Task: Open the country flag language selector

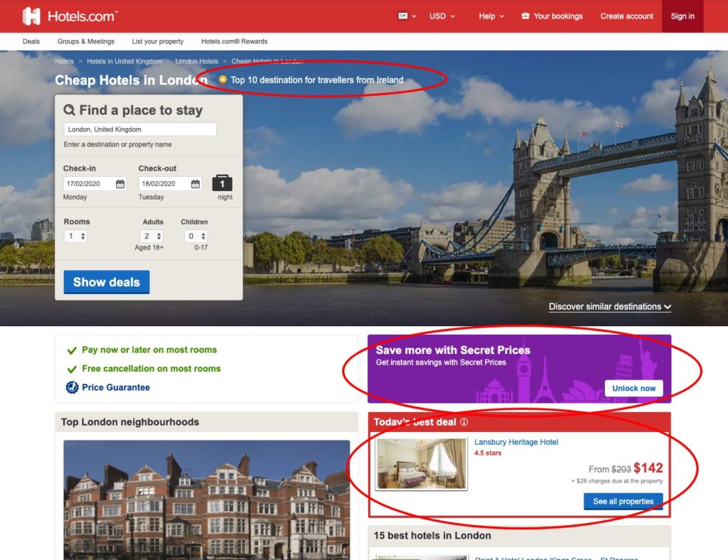Action: (407, 16)
